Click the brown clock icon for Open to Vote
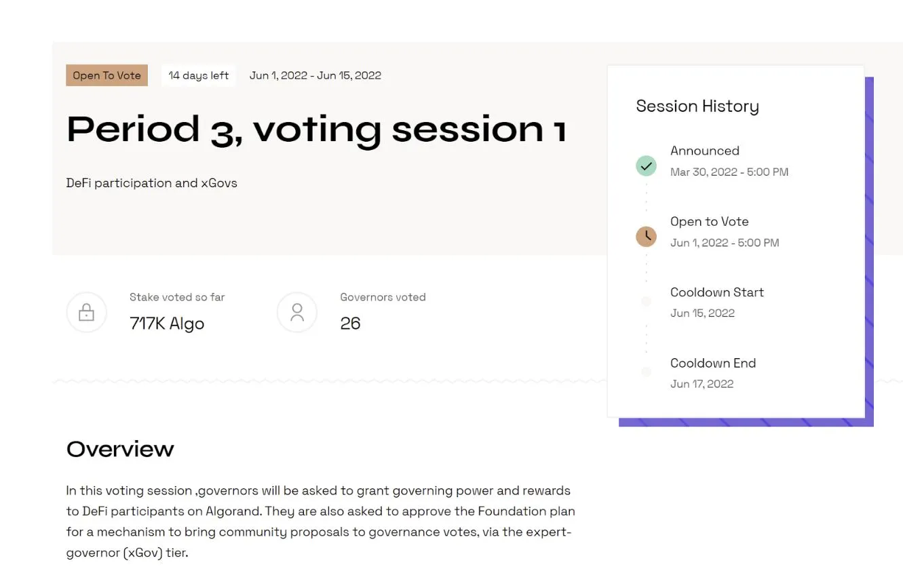This screenshot has height=588, width=903. pos(646,236)
